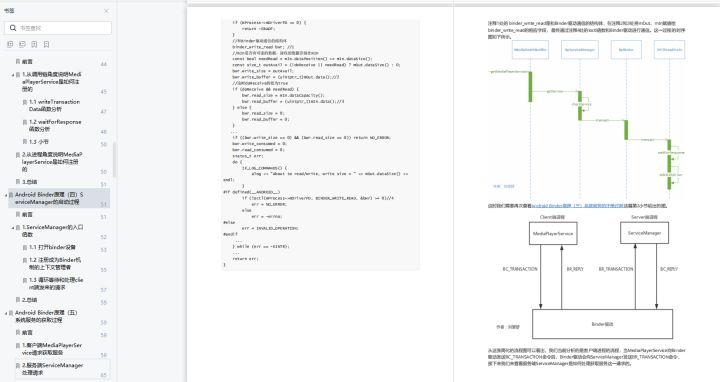Open bookmark 前言 on page 51

click(27, 214)
